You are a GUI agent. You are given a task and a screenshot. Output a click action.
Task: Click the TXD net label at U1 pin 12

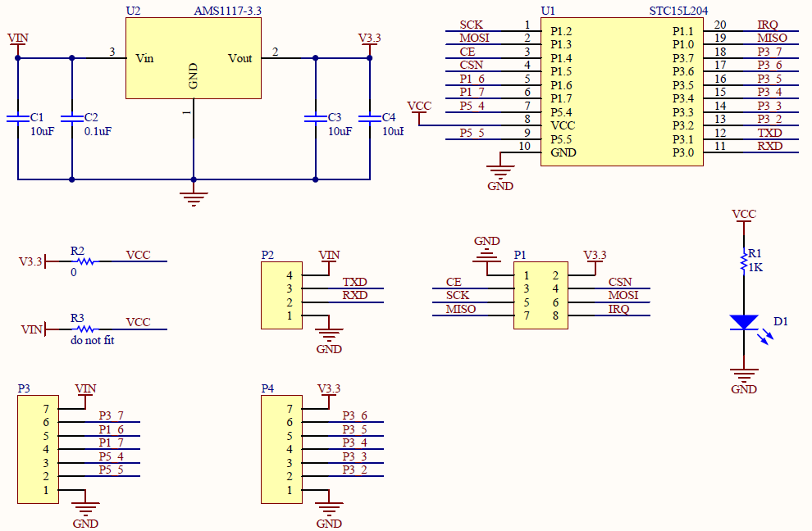(769, 133)
